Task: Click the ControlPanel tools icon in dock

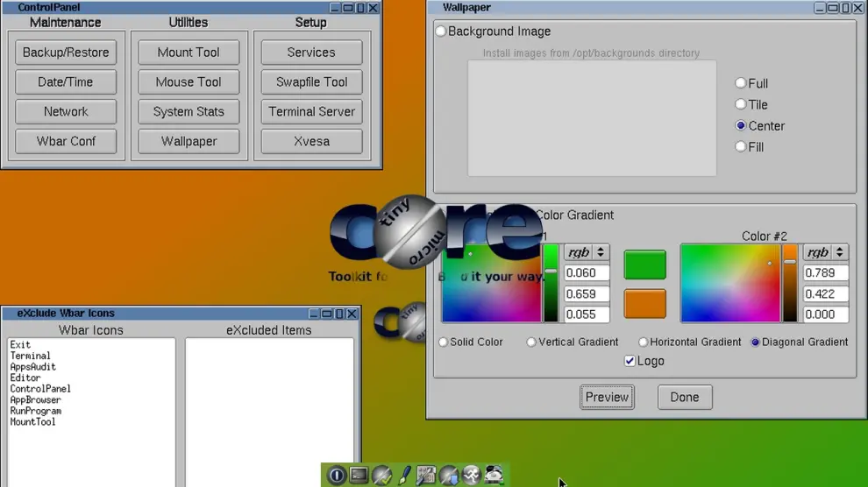Action: [x=426, y=475]
